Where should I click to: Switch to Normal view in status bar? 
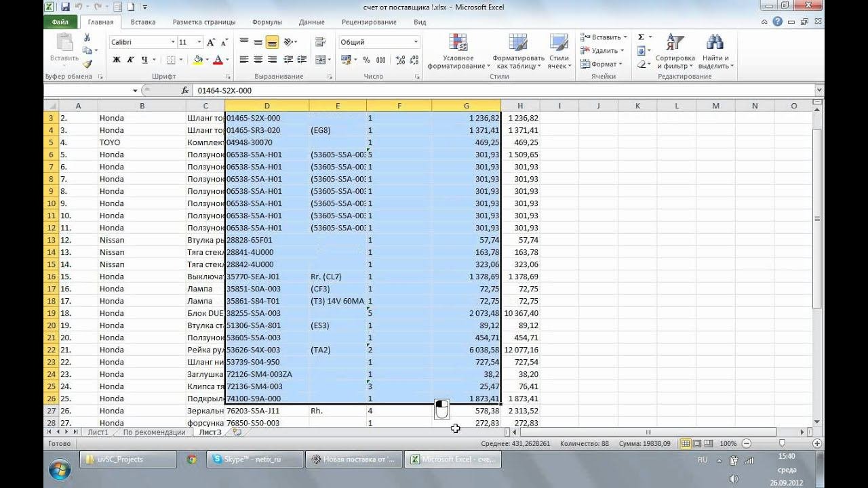(686, 443)
